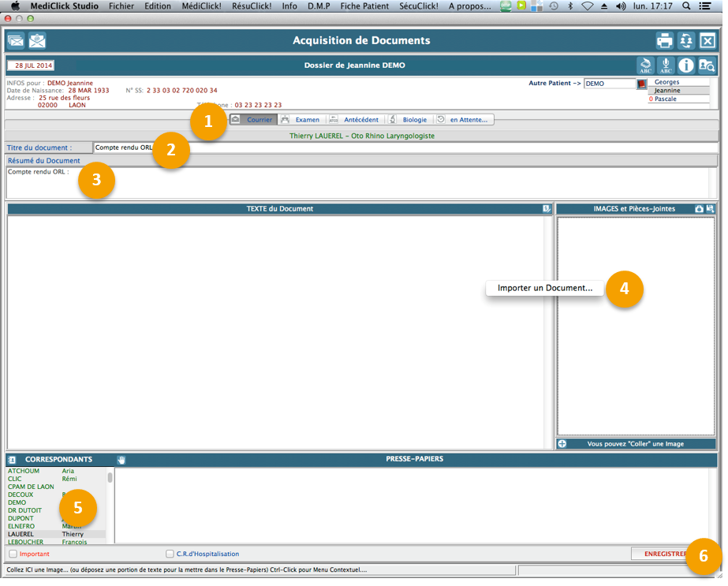Image resolution: width=728 pixels, height=586 pixels.
Task: Click the closed envelope icon at top left
Action: pyautogui.click(x=16, y=41)
